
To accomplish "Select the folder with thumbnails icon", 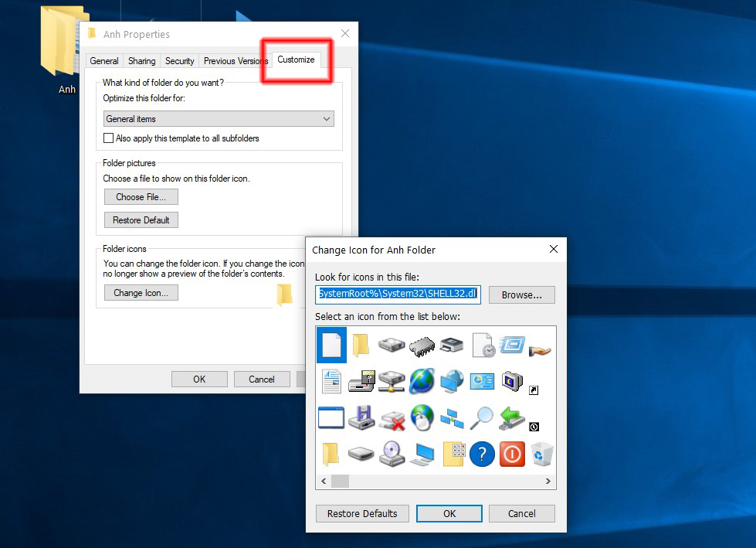I will [453, 454].
